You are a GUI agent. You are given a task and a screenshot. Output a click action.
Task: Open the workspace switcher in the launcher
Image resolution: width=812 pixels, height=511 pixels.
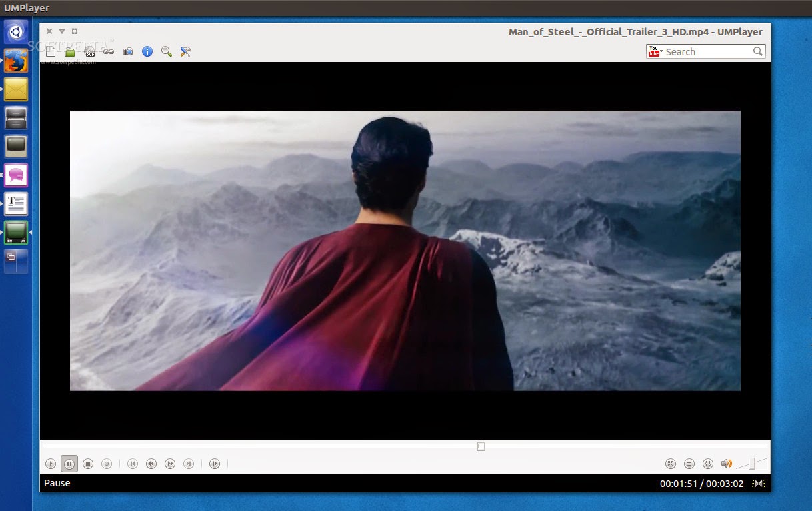point(16,261)
